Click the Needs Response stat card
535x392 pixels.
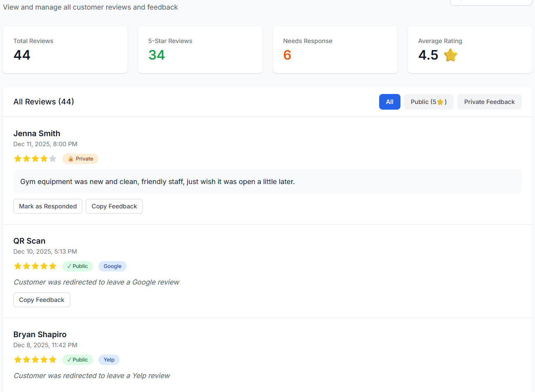tap(335, 50)
